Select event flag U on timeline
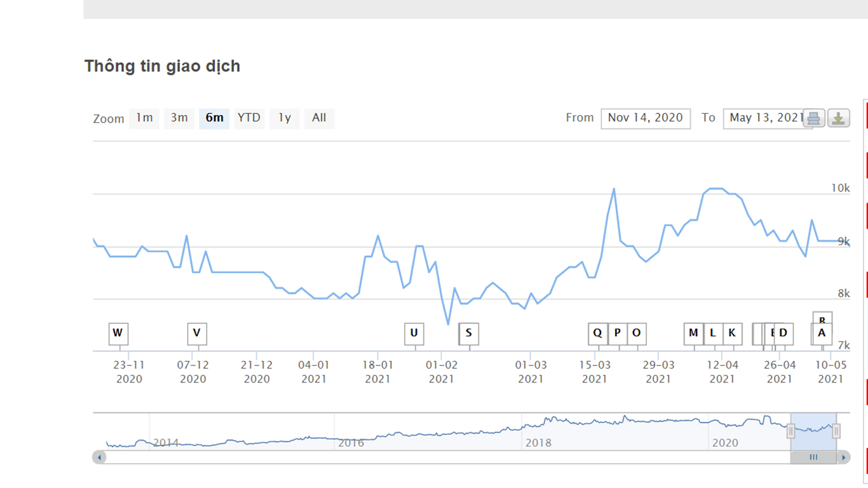 pos(414,333)
